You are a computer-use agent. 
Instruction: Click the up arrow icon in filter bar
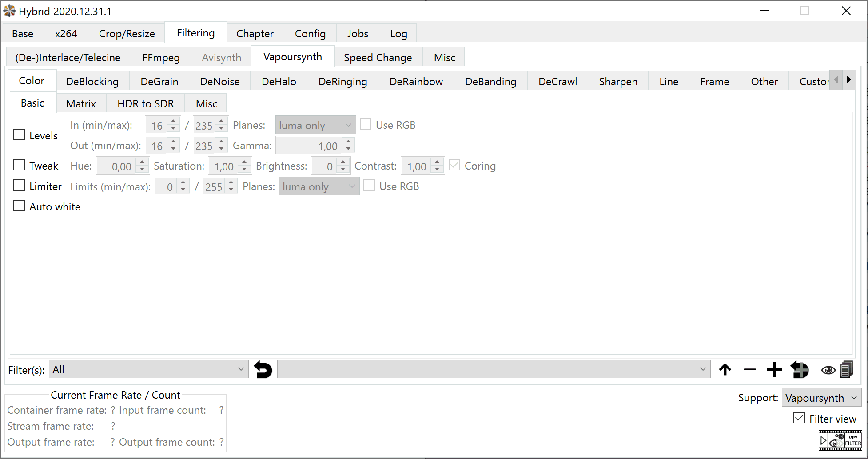pos(725,370)
